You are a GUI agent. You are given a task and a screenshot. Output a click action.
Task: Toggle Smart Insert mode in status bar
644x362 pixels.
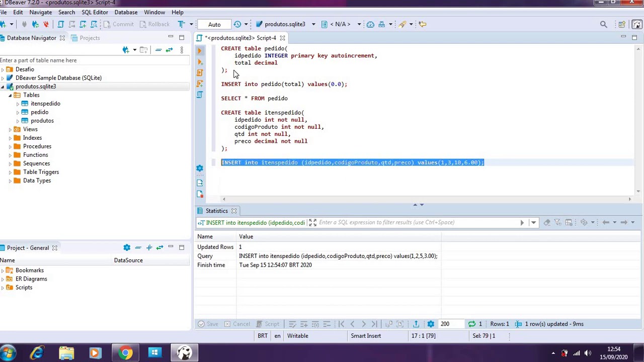click(x=366, y=336)
